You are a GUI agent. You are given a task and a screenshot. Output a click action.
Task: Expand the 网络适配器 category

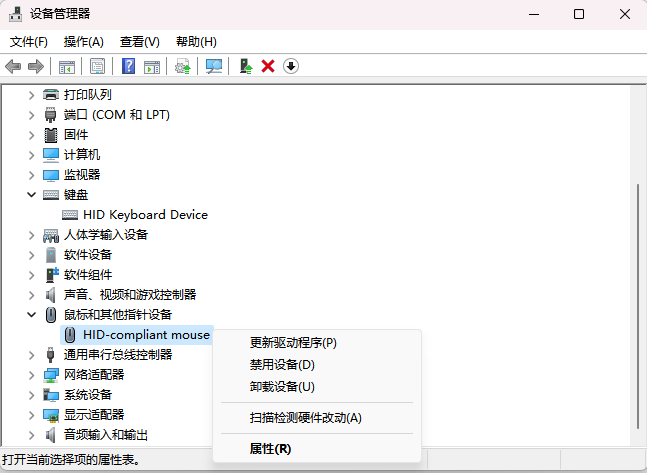point(31,375)
